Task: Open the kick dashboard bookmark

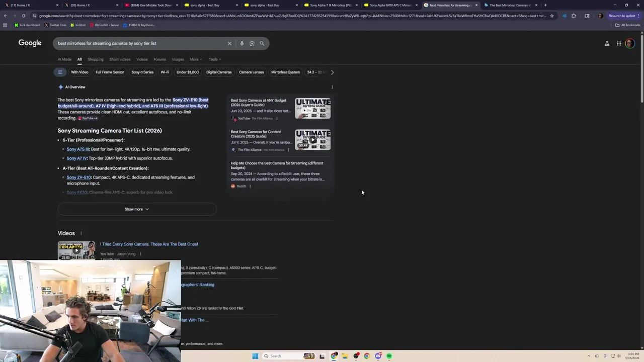Action: (28, 25)
